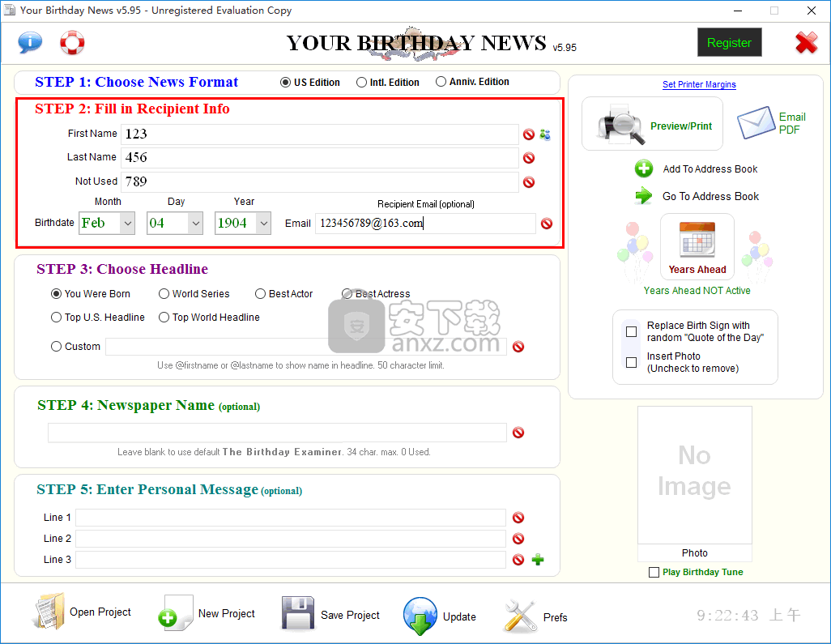Exit using the big red X icon

click(x=806, y=42)
